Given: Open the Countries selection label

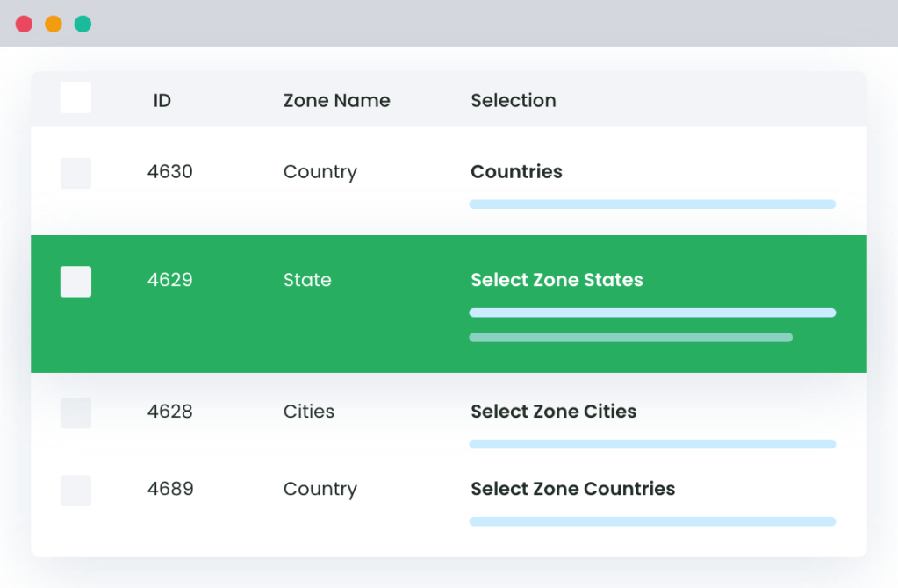Looking at the screenshot, I should pyautogui.click(x=516, y=172).
